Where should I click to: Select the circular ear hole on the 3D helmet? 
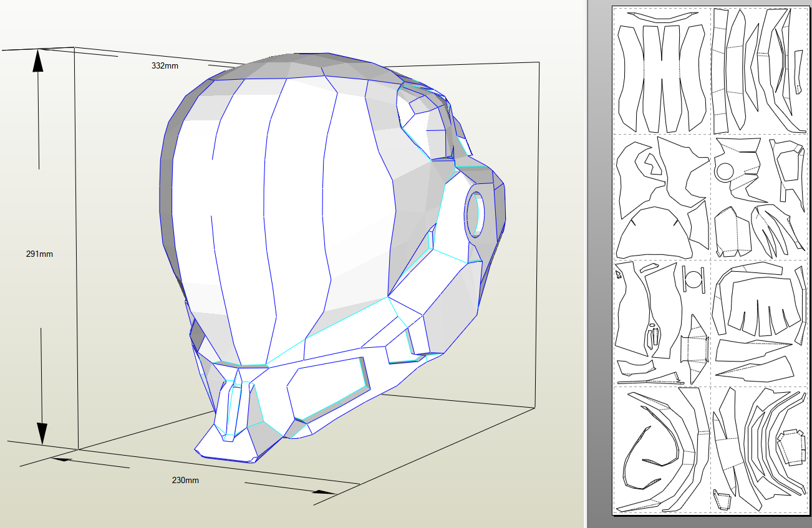click(x=476, y=214)
